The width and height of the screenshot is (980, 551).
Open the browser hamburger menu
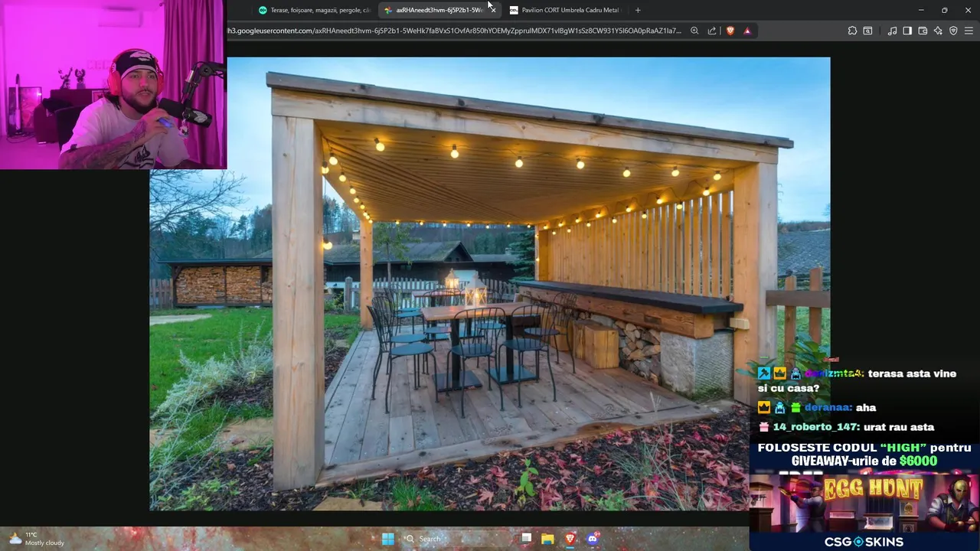click(969, 31)
